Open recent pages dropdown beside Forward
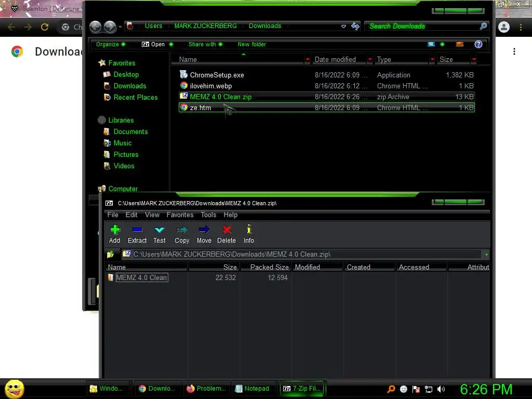 coord(120,27)
